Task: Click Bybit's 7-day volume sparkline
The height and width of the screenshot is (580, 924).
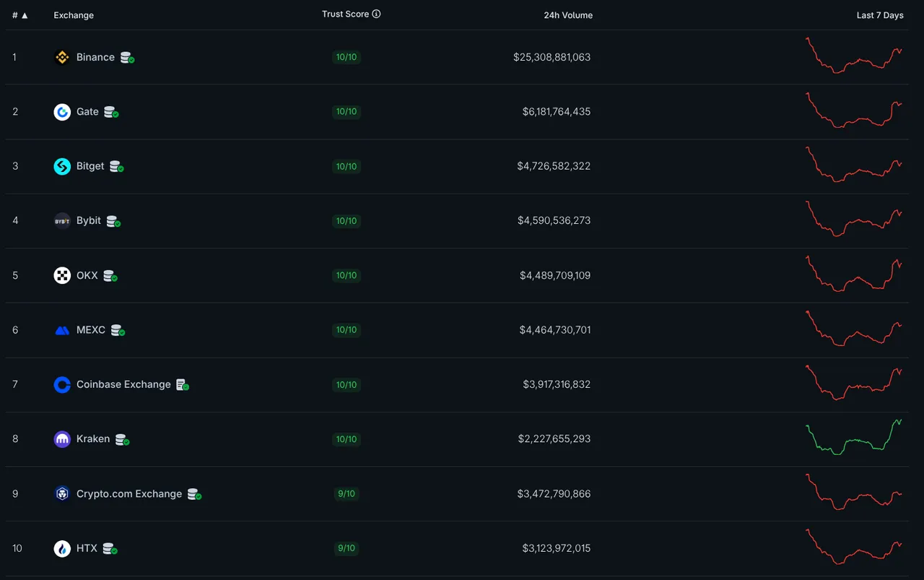Action: pos(854,219)
